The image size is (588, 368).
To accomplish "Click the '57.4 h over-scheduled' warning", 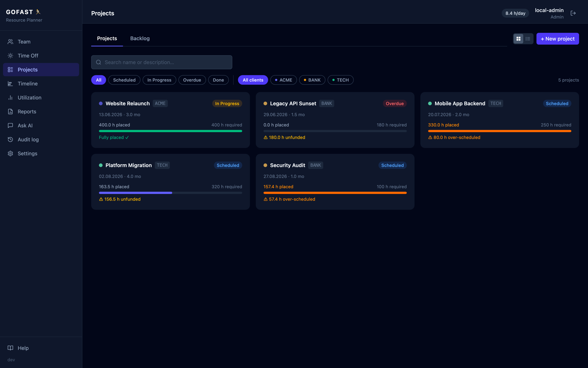I will (290, 199).
